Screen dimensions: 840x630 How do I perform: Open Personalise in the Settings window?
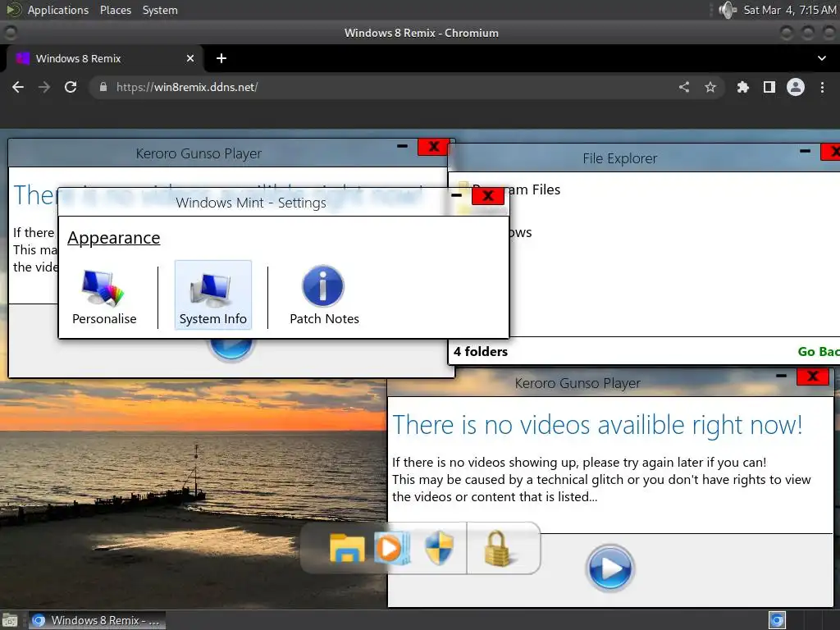[104, 297]
